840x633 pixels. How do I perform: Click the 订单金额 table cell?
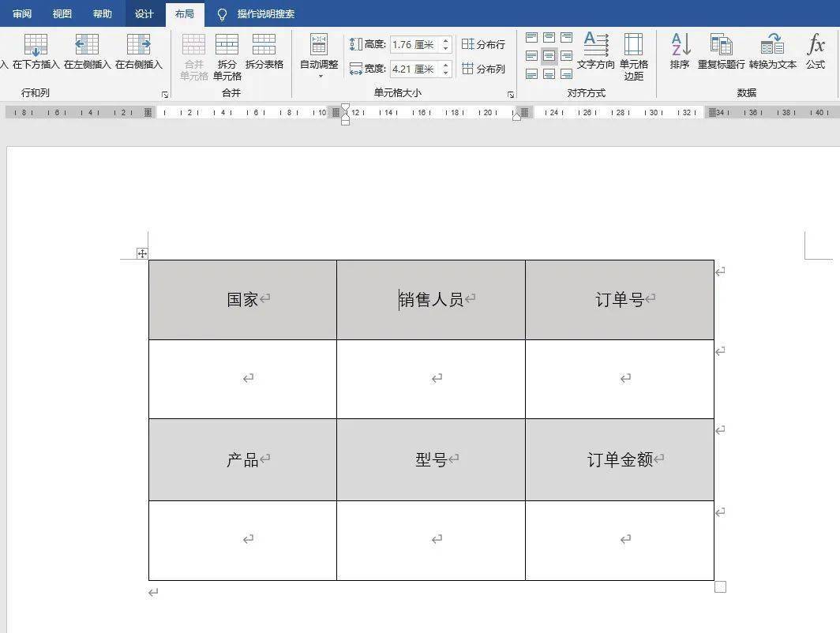click(x=620, y=459)
